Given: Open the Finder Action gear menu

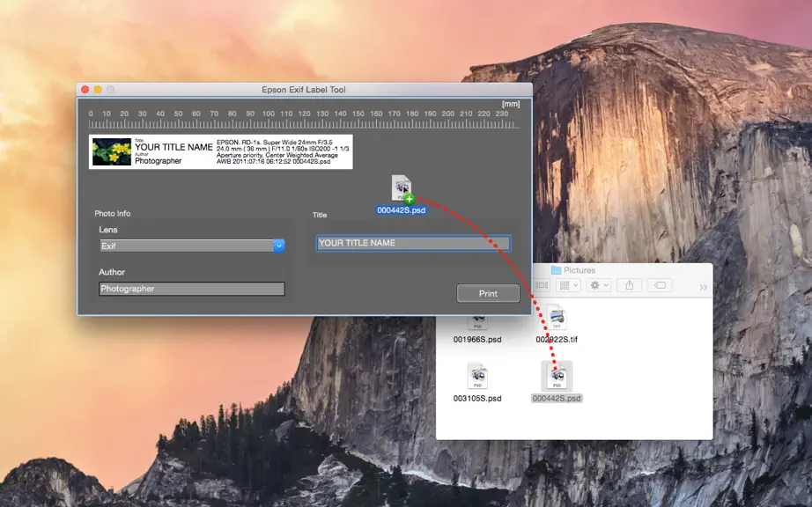Looking at the screenshot, I should (600, 285).
